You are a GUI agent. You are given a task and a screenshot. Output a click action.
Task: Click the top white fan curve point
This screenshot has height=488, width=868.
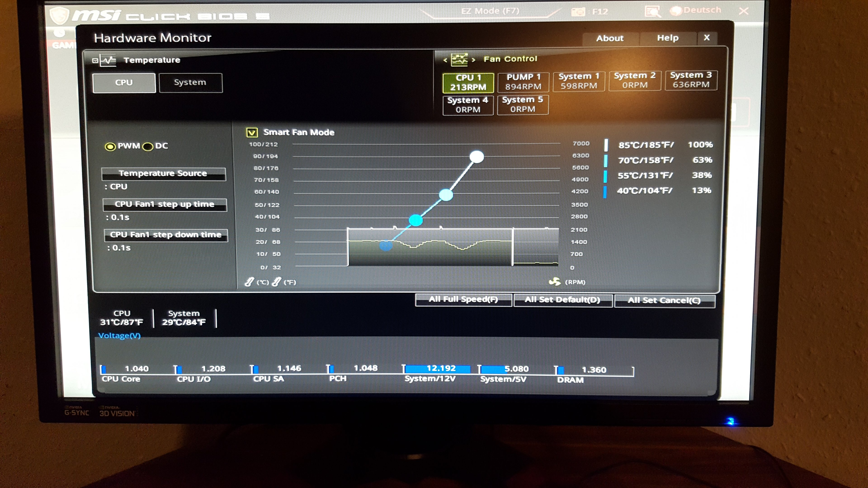[476, 157]
